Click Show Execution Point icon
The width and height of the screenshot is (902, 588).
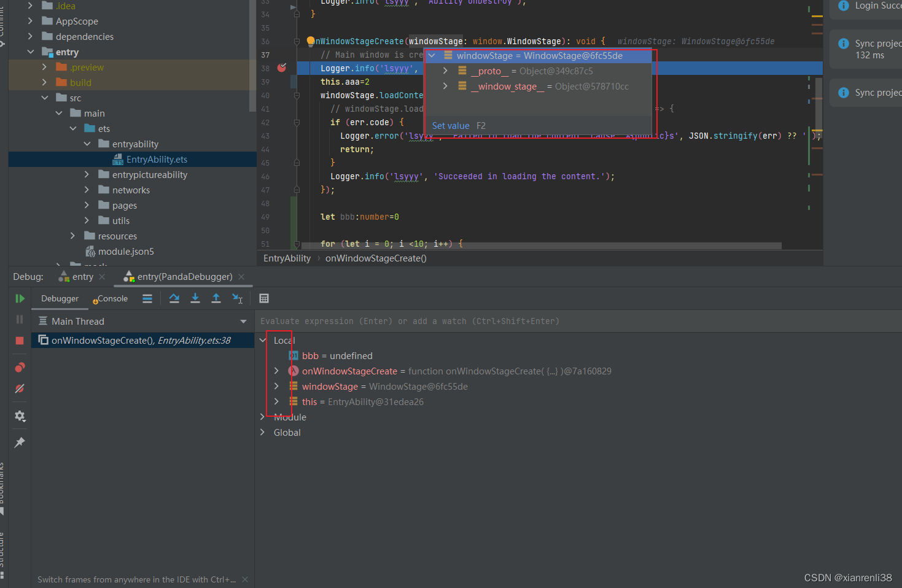click(147, 298)
